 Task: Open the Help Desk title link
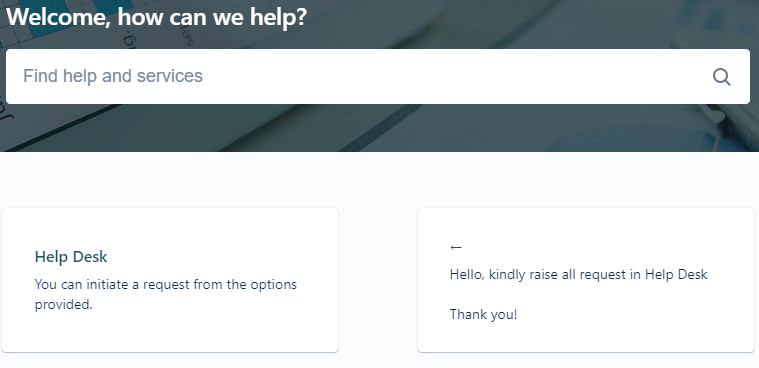(71, 257)
